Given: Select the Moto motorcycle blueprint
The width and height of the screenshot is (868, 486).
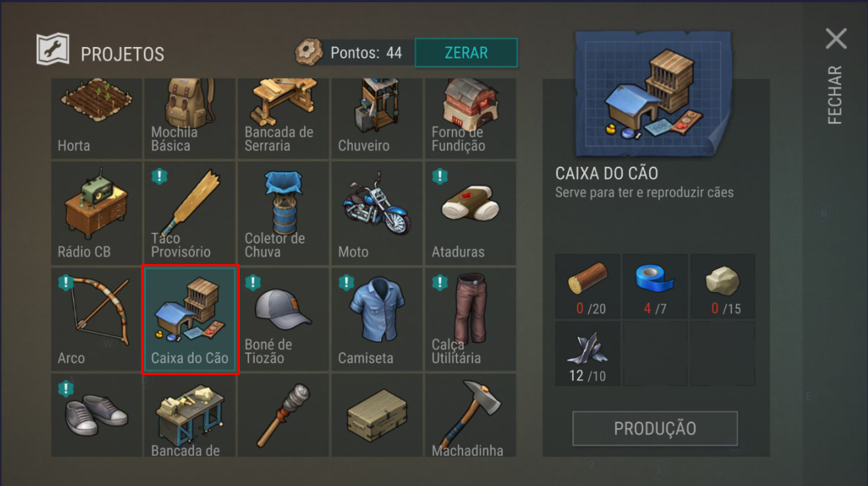Looking at the screenshot, I should click(377, 212).
